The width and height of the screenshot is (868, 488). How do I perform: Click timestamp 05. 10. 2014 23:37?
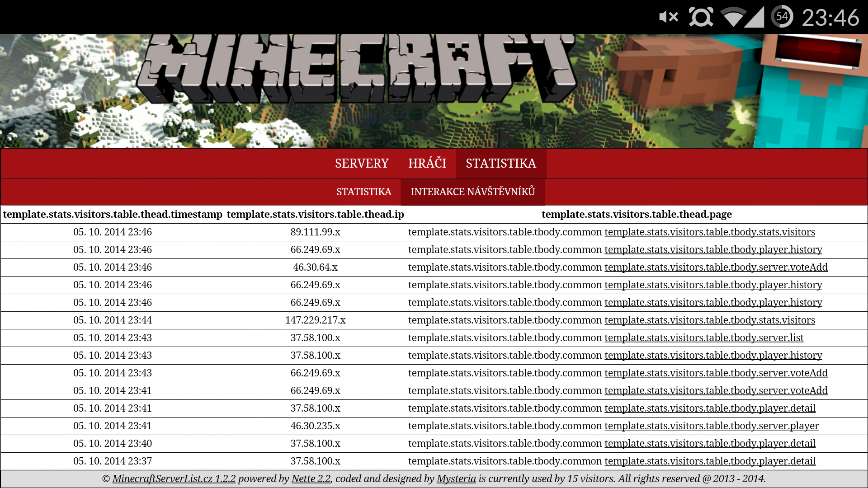(x=113, y=461)
